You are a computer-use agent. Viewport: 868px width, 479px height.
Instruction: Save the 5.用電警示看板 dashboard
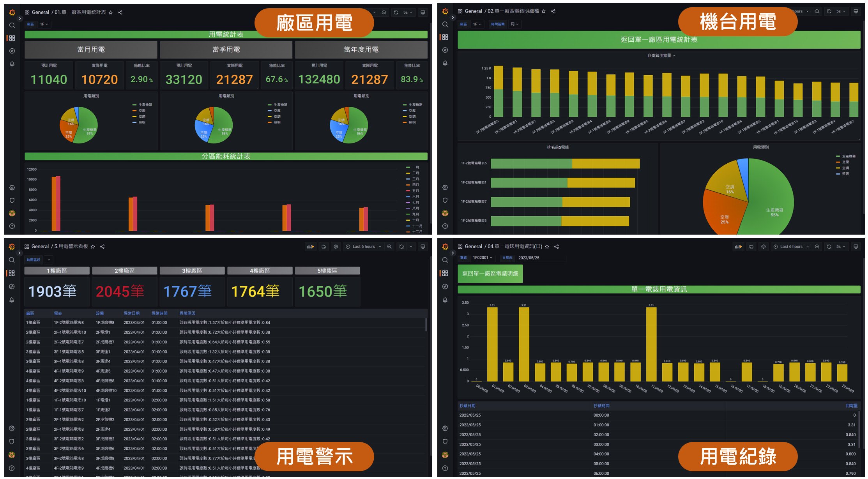(324, 247)
